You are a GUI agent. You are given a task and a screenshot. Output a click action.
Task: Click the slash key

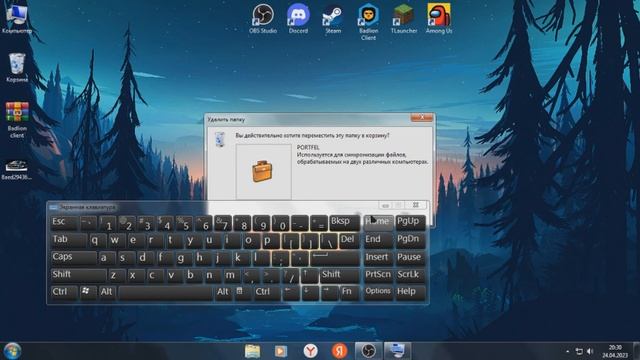point(291,276)
